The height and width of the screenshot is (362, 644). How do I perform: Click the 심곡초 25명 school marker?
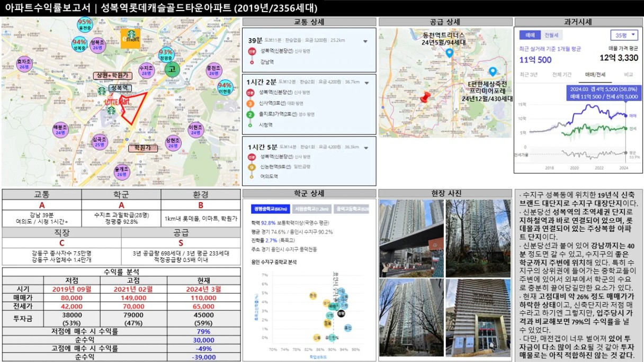(x=99, y=141)
